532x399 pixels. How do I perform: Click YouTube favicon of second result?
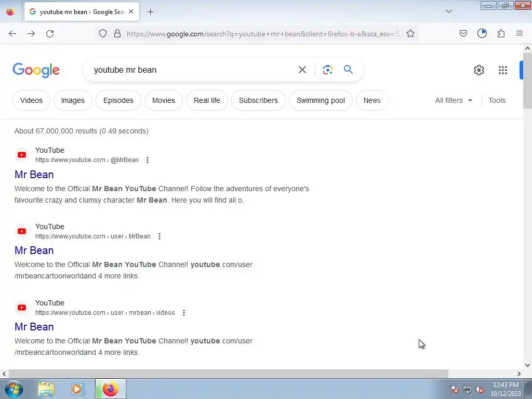(x=22, y=231)
